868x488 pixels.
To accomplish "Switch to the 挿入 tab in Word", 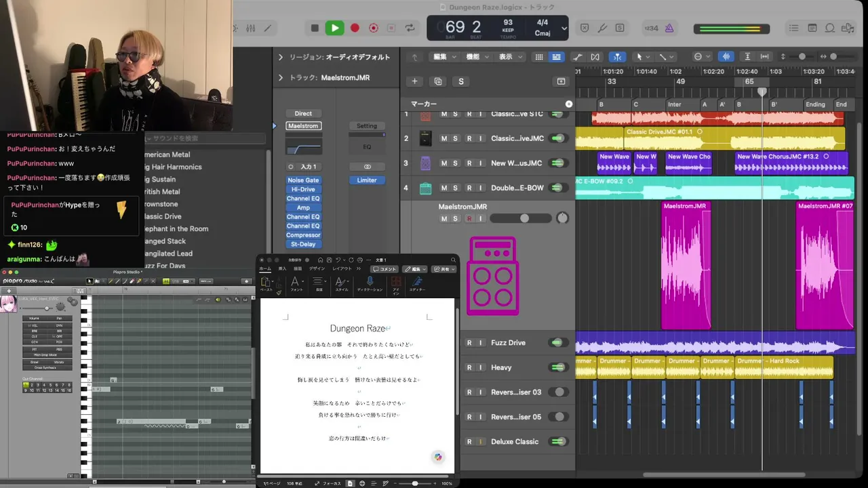I will (x=282, y=269).
